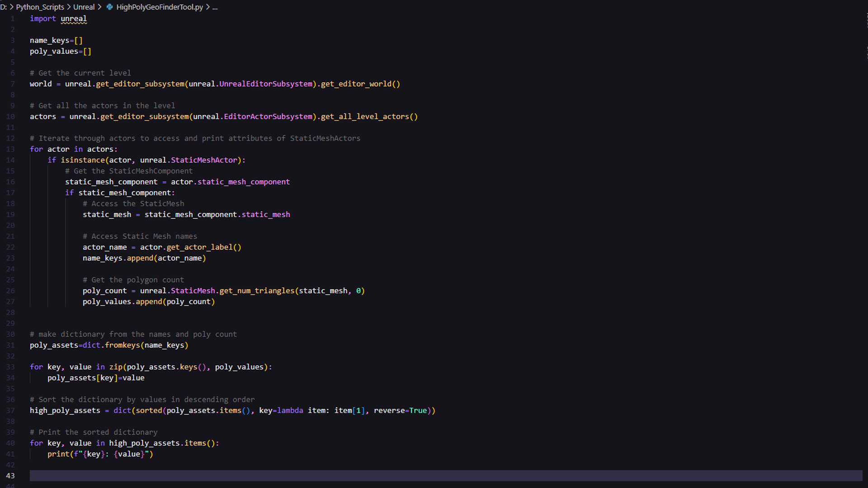This screenshot has width=868, height=488.
Task: Click 'name_keys' variable on line 3
Action: click(49, 40)
